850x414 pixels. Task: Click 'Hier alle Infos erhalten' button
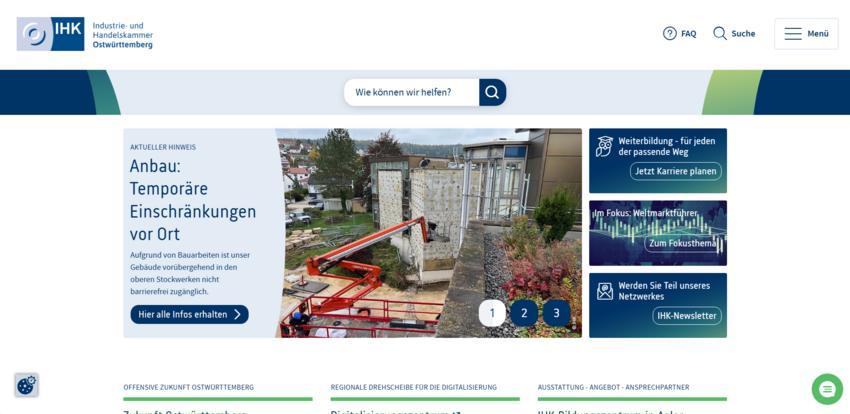click(189, 314)
